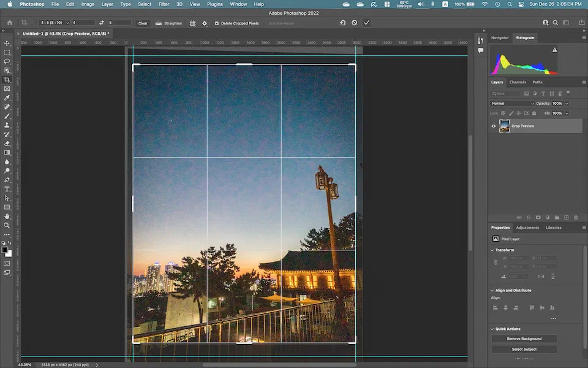Uncheck Delete Cropped Pixels checkbox
The image size is (588, 368).
[216, 23]
